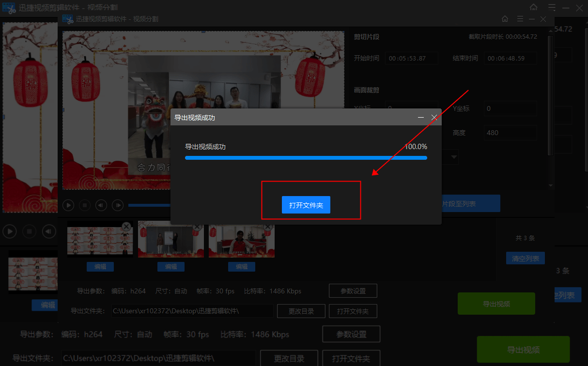Click the stop button in the outer background window
Image resolution: width=588 pixels, height=366 pixels.
(x=29, y=231)
